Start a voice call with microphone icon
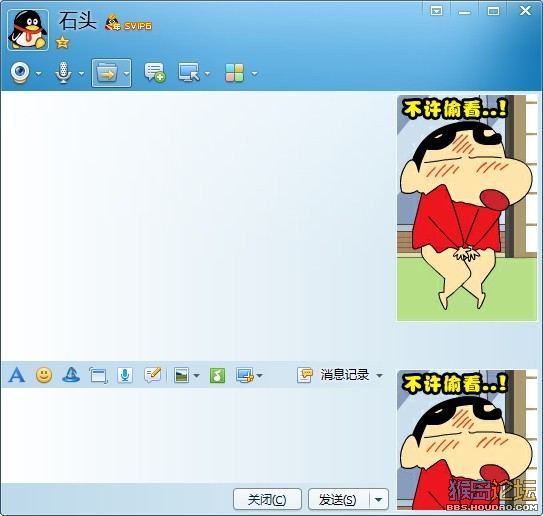 63,73
